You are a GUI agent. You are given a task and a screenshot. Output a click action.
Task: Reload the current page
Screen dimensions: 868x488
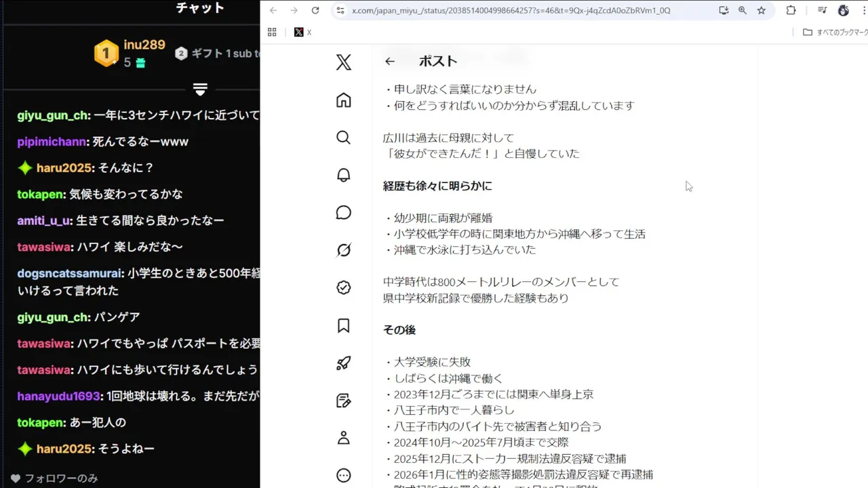click(315, 10)
